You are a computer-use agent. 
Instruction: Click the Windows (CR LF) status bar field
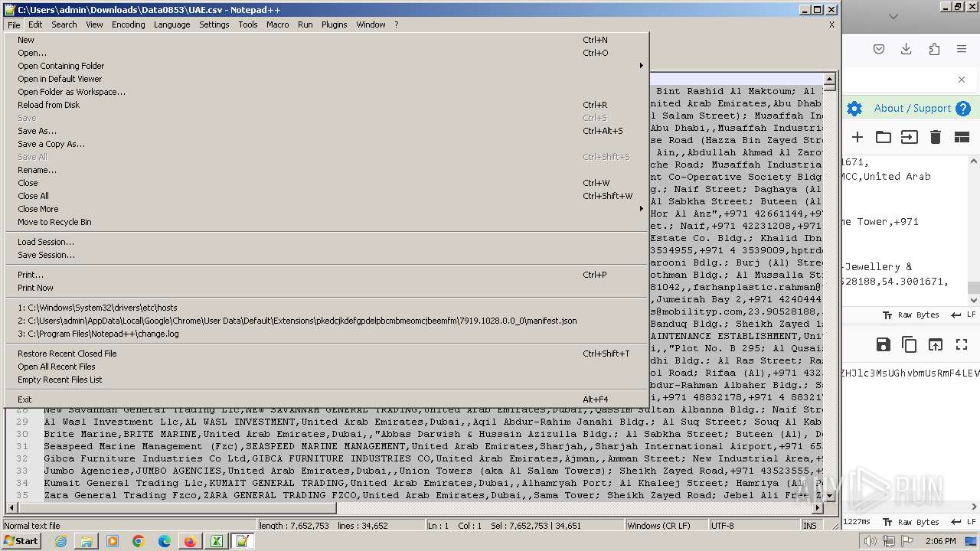(x=666, y=526)
